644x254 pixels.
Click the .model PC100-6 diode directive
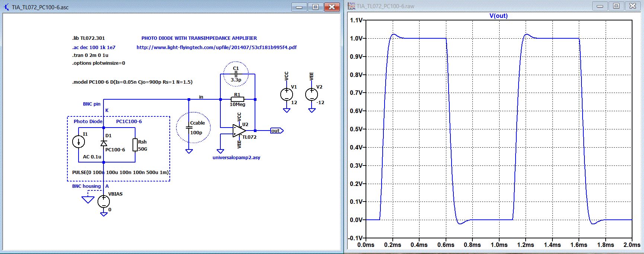click(132, 82)
